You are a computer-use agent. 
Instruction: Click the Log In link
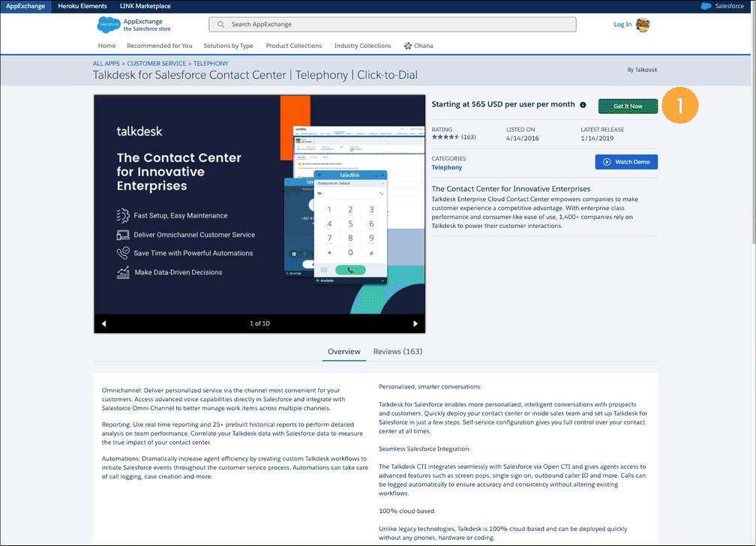tap(622, 24)
